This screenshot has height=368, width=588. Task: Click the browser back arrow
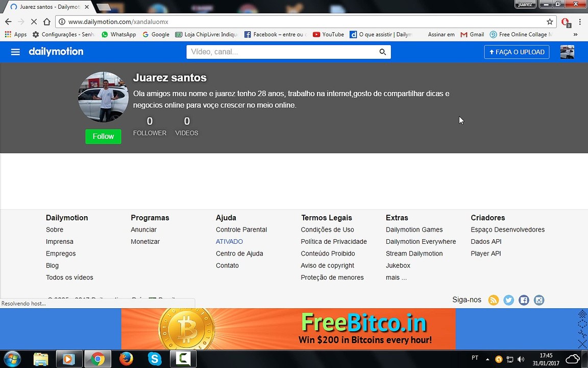[x=8, y=22]
